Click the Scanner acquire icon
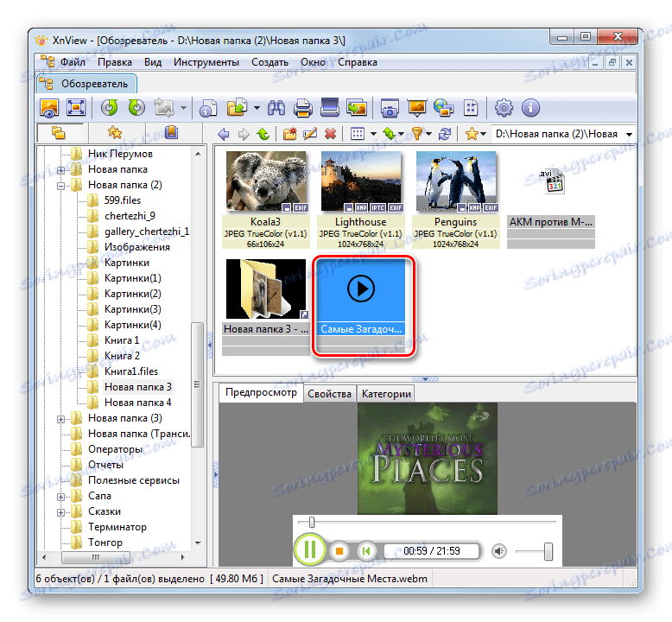Viewport: 672px width, 622px height. point(330,107)
